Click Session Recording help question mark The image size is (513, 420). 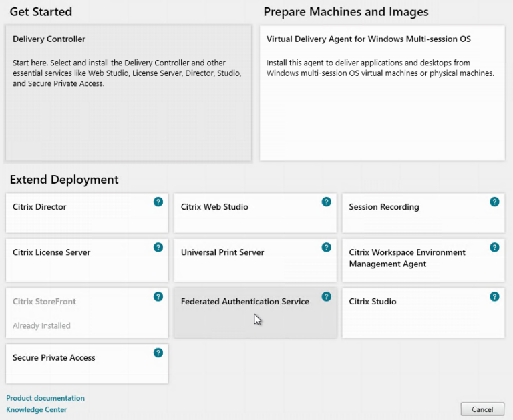(x=494, y=202)
